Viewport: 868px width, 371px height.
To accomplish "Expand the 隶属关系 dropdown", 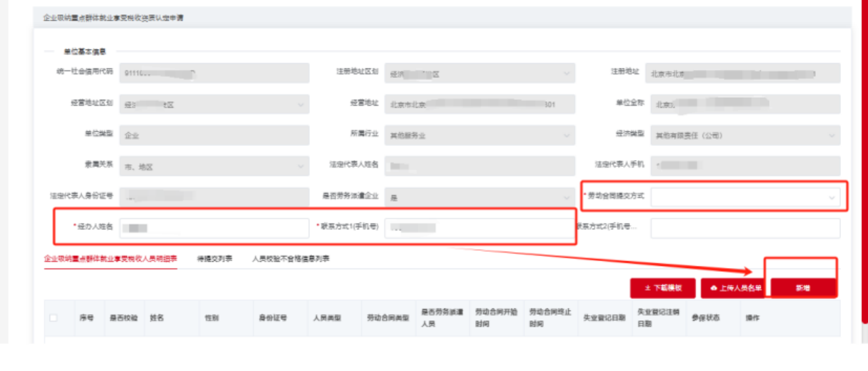I will (214, 166).
